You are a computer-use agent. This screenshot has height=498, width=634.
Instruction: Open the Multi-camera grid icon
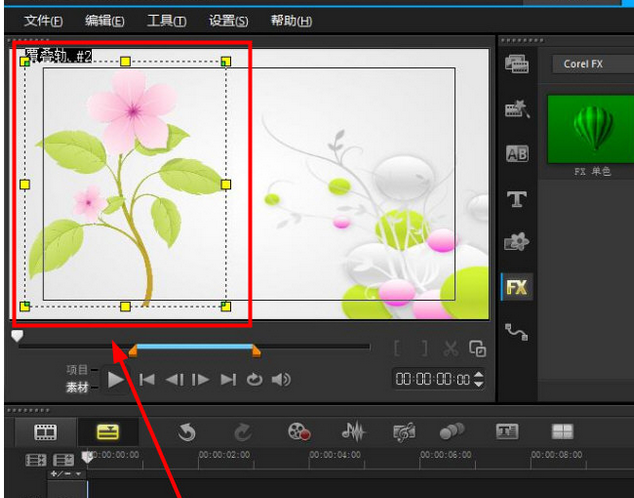click(x=562, y=431)
